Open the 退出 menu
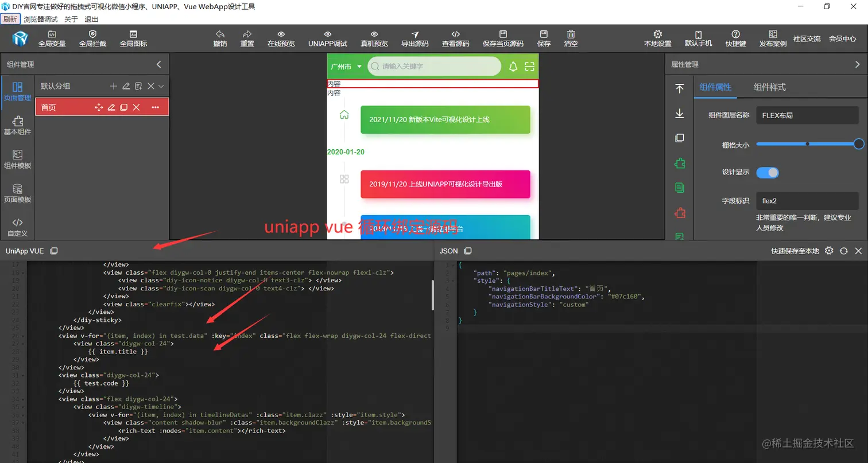Image resolution: width=868 pixels, height=463 pixels. click(x=91, y=19)
